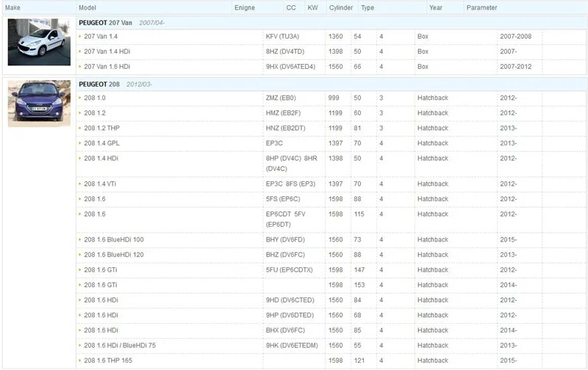Click the 2007-2008 year value

(x=516, y=36)
